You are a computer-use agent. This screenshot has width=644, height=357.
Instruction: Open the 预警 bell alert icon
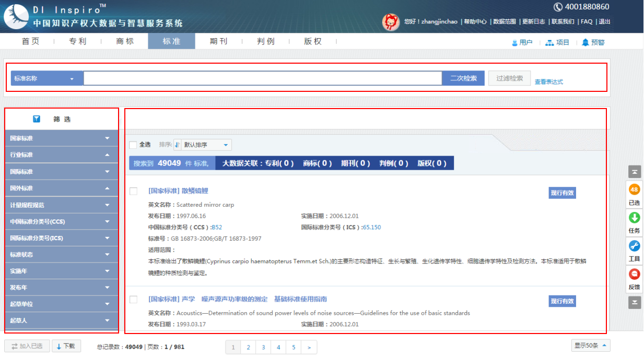coord(586,42)
